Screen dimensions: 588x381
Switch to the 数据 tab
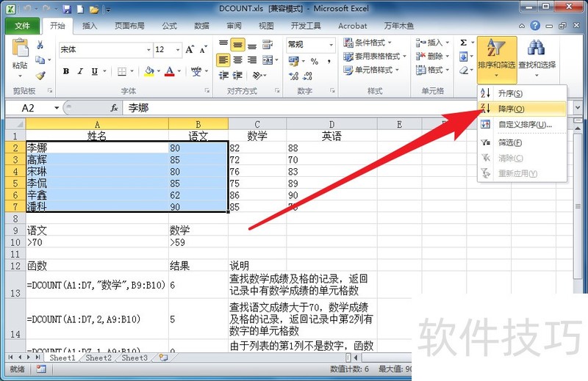201,26
